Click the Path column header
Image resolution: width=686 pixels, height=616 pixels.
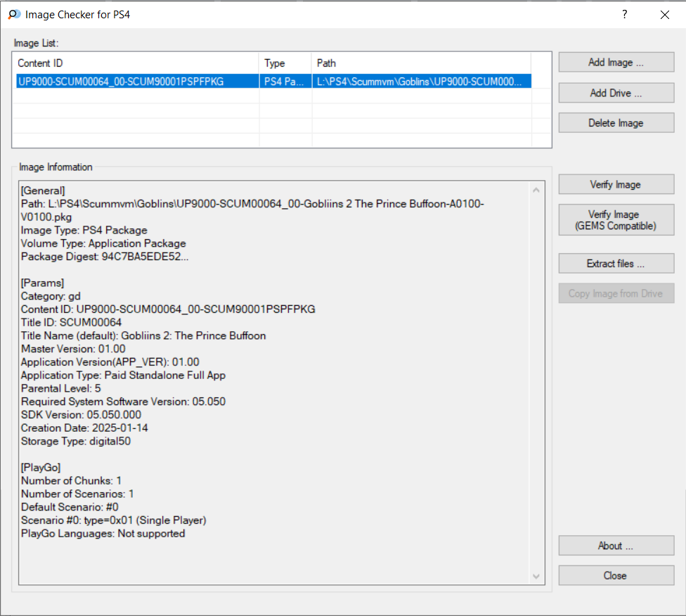[x=422, y=63]
